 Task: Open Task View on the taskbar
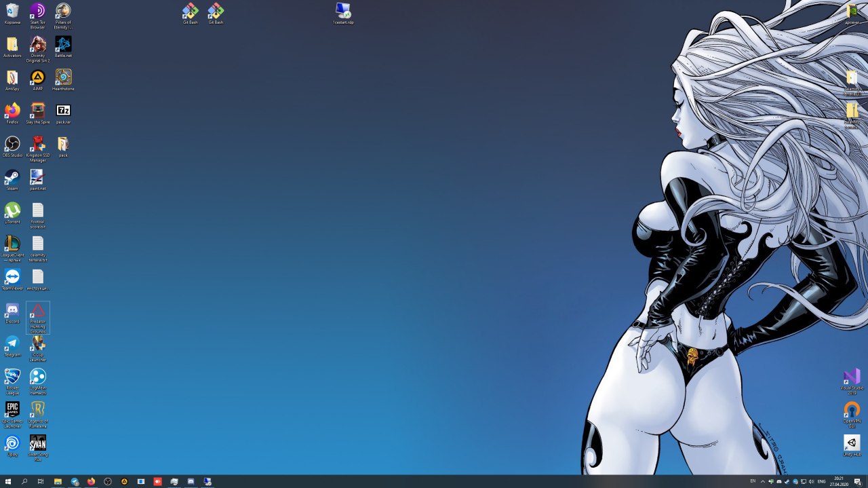41,481
